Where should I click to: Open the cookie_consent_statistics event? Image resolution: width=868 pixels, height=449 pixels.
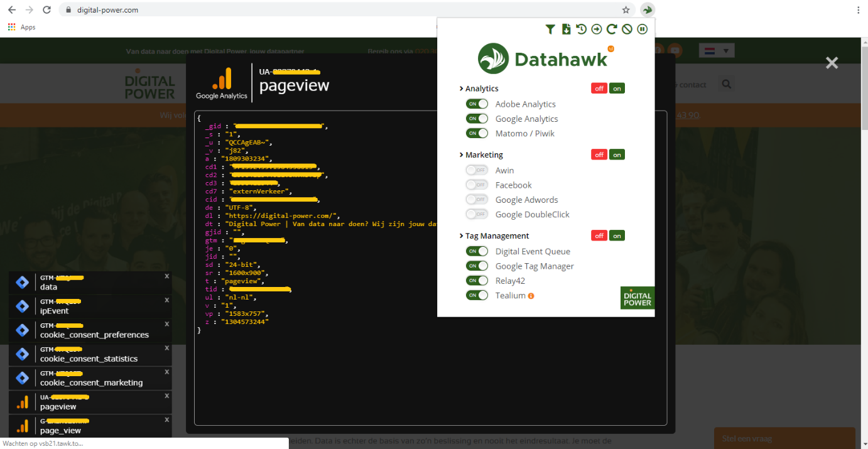[90, 354]
